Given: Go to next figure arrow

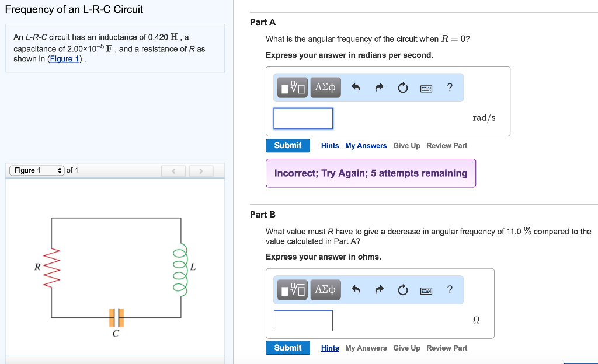Looking at the screenshot, I should 200,171.
